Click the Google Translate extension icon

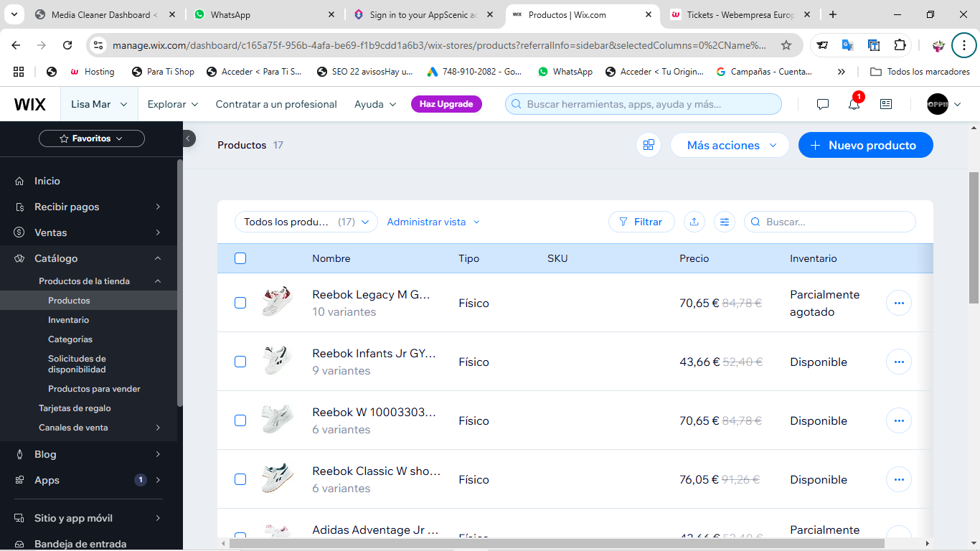tap(847, 45)
